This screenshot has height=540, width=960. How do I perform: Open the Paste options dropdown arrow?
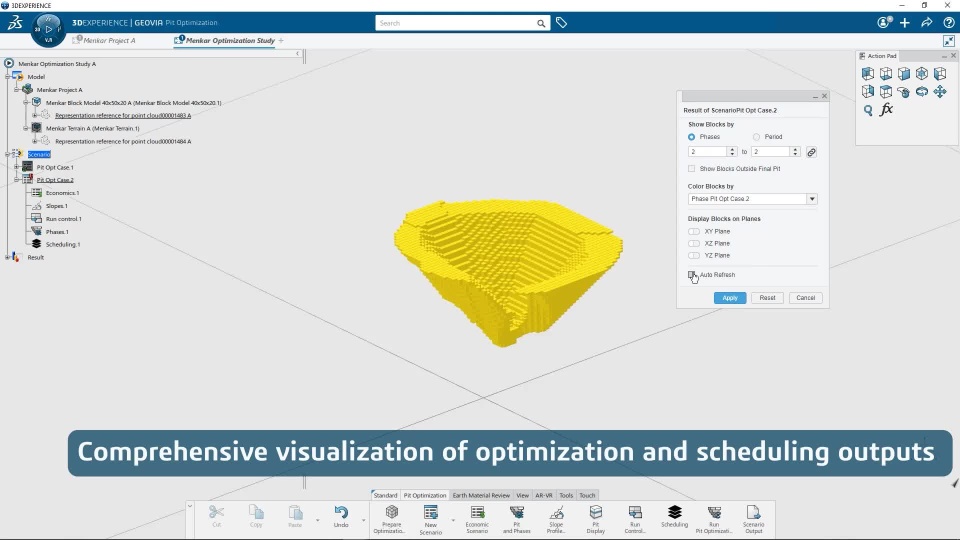click(x=317, y=520)
